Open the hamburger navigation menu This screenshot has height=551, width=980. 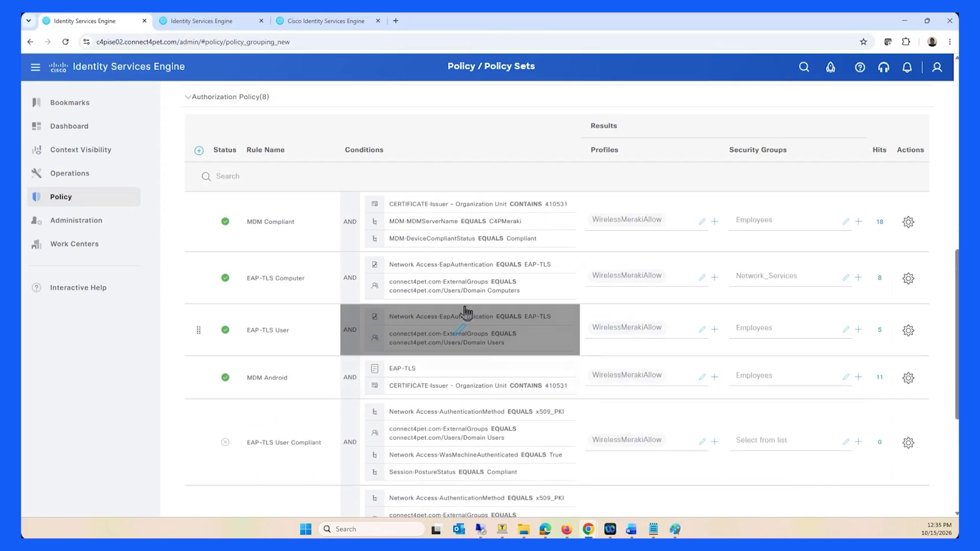pyautogui.click(x=35, y=67)
